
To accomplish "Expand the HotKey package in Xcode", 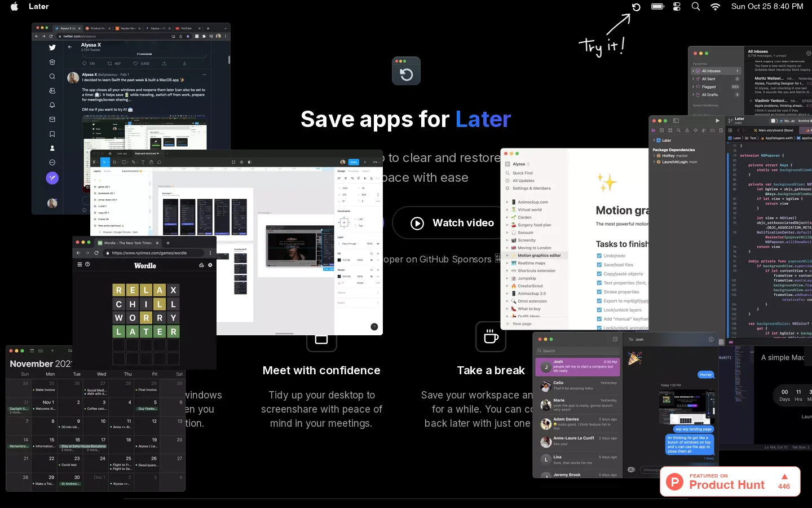I will [x=654, y=156].
